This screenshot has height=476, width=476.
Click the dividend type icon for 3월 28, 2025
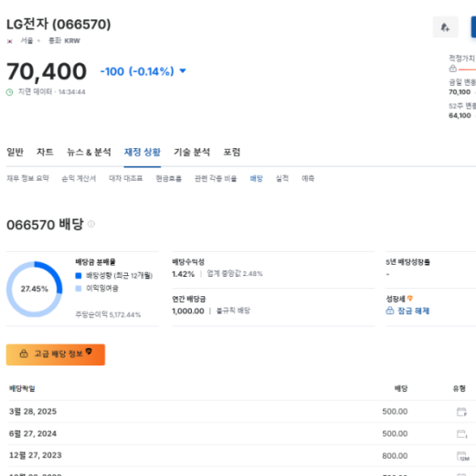click(461, 412)
